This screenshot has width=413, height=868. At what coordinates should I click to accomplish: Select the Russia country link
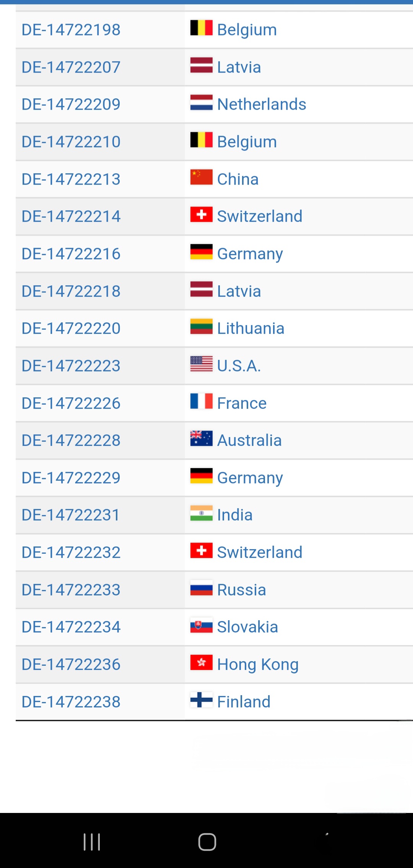point(241,590)
